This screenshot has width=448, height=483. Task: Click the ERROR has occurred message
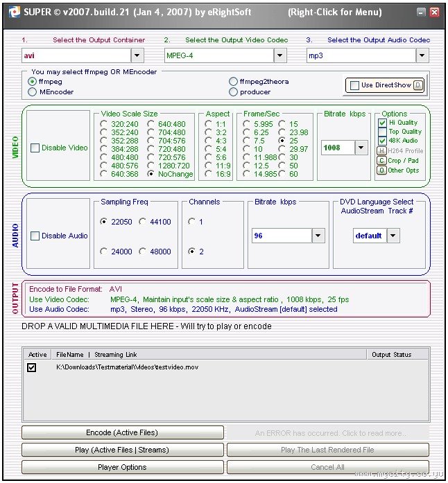(x=328, y=433)
